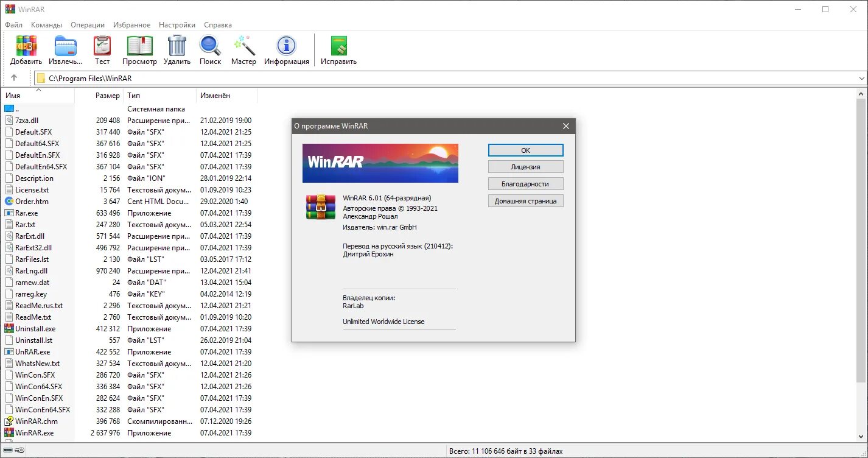Image resolution: width=868 pixels, height=458 pixels.
Task: Launch the Мастер wizard wand icon
Action: coord(243,46)
